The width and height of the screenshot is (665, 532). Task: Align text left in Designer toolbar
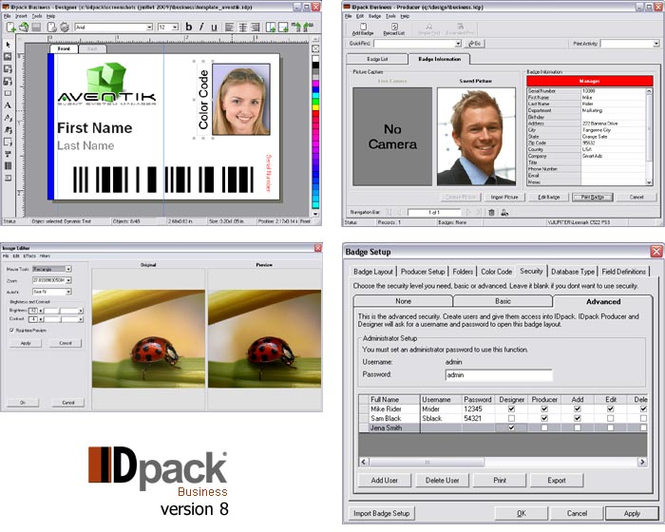229,27
